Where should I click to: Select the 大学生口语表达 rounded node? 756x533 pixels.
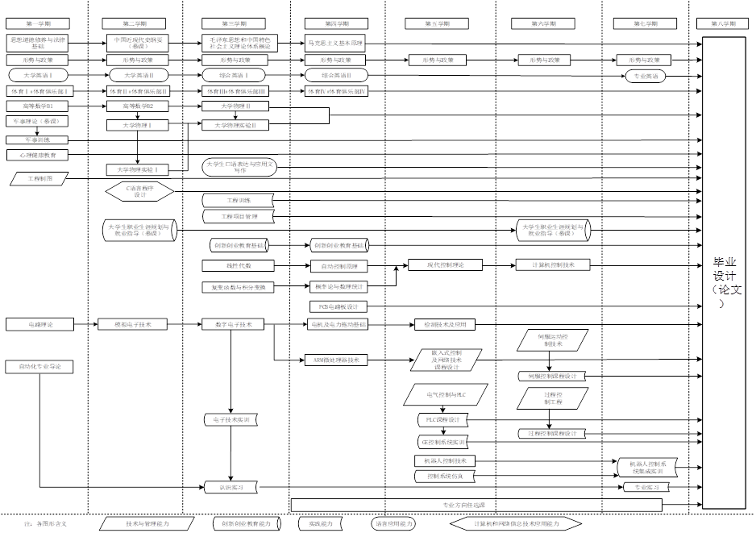click(240, 167)
